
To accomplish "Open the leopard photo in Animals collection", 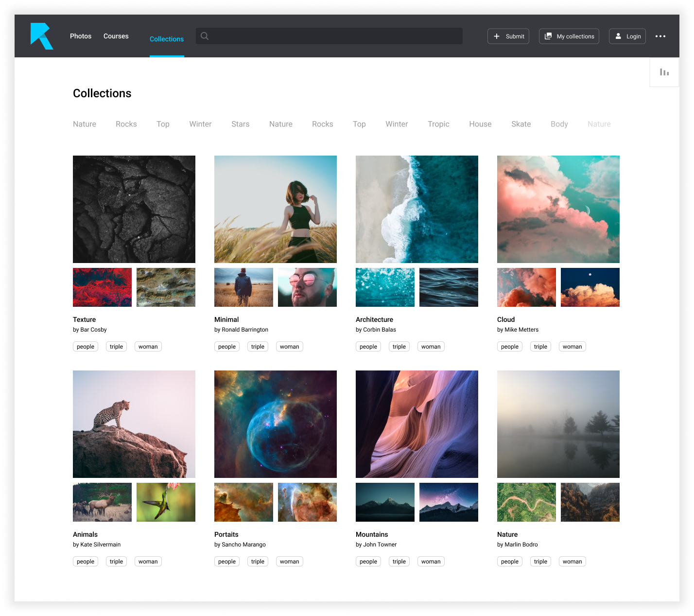I will tap(134, 424).
